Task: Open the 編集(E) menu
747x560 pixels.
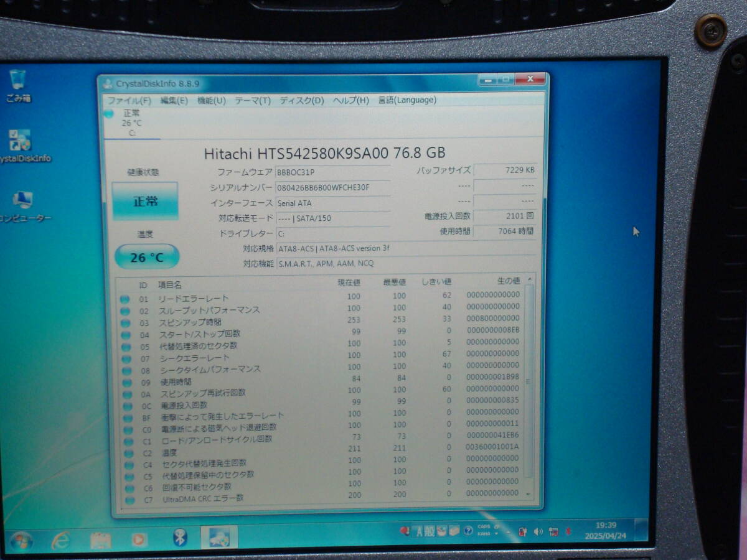Action: pos(174,100)
